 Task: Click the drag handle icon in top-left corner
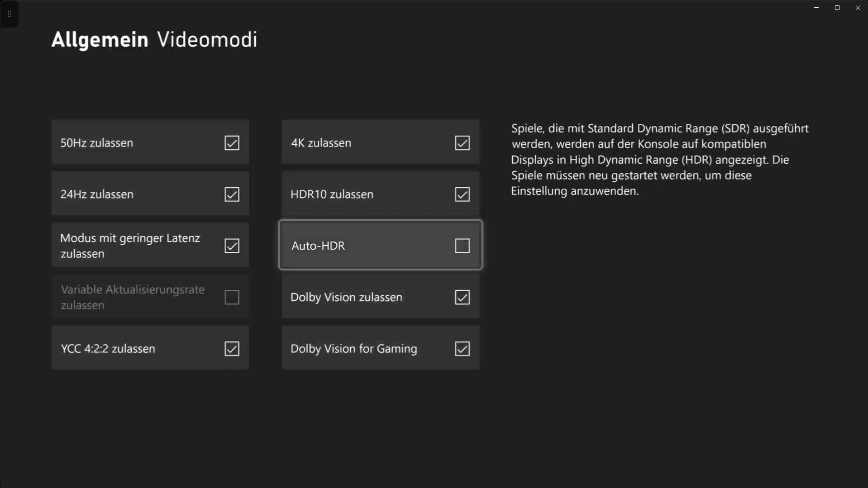coord(10,14)
